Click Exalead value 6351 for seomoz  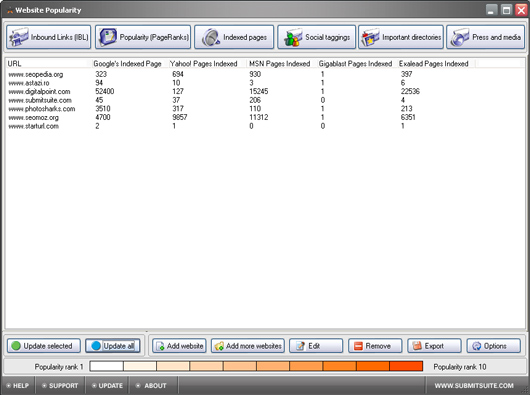(408, 117)
